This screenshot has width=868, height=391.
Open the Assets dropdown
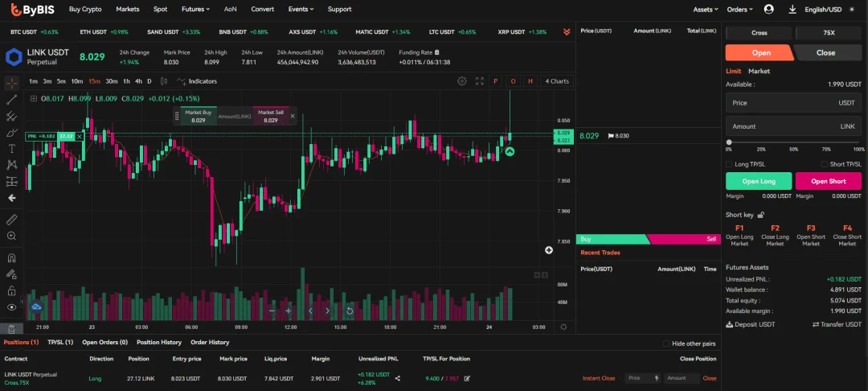(x=706, y=10)
